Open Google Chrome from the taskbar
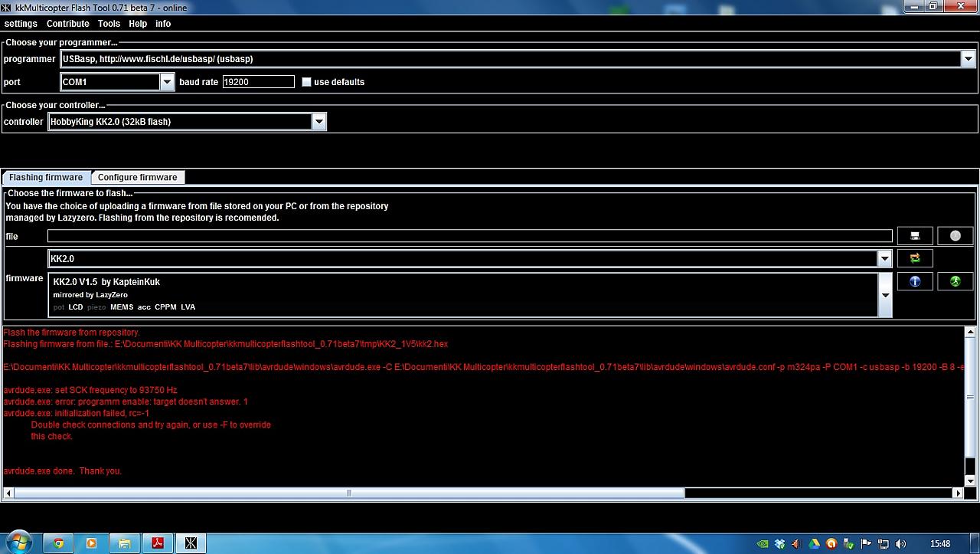Screen dimensions: 980x554 (x=58, y=543)
